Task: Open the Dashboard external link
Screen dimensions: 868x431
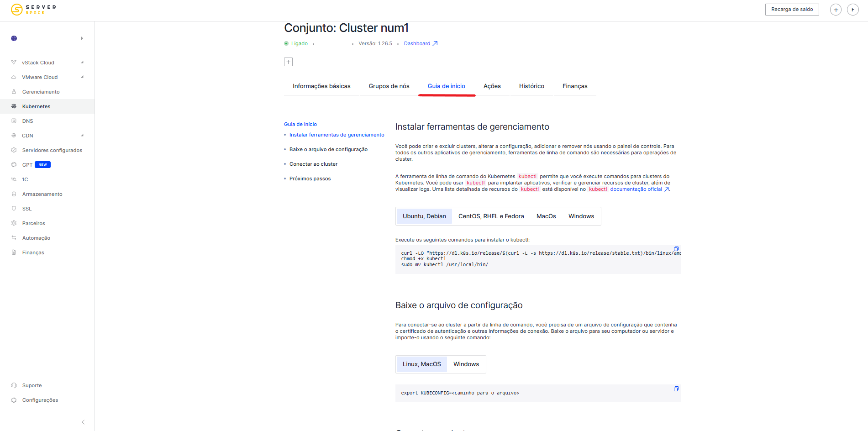Action: click(421, 44)
